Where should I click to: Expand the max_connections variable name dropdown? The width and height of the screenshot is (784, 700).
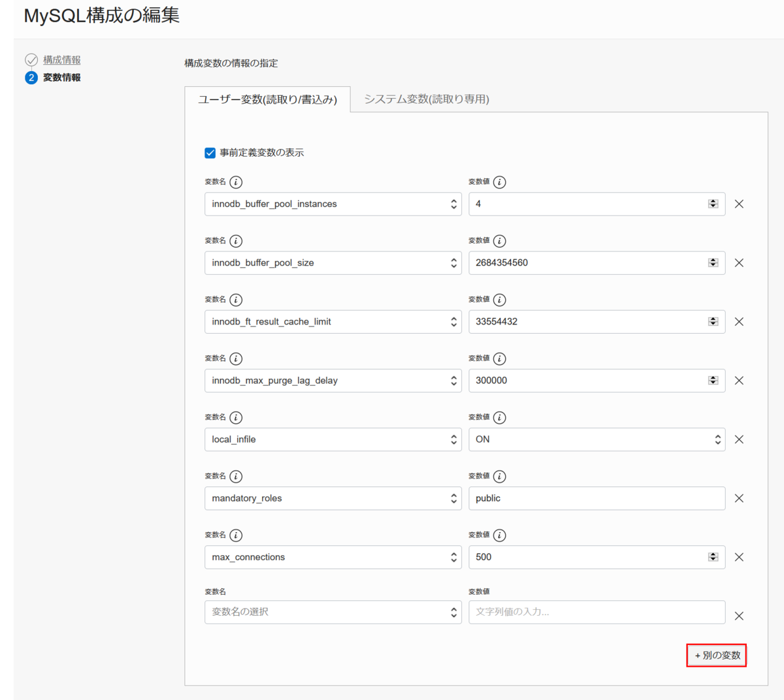(x=333, y=557)
